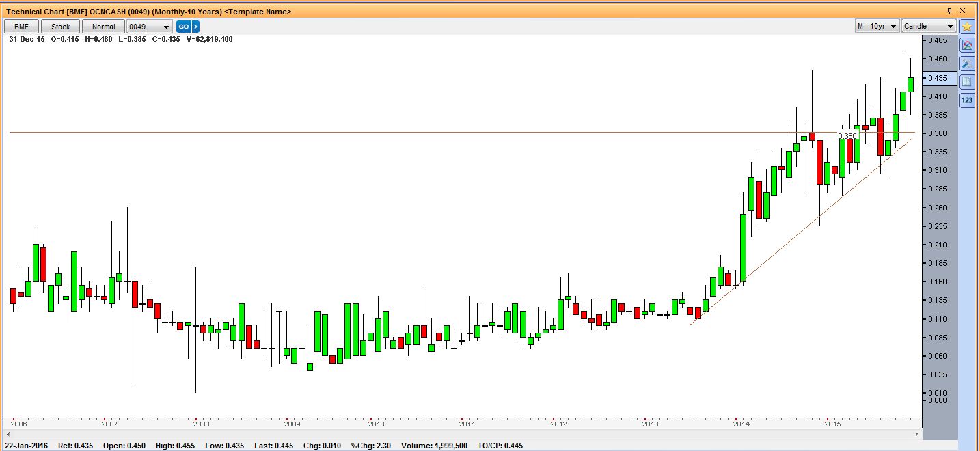980x451 pixels.
Task: Open the chart tools settings icon
Action: coord(966,64)
